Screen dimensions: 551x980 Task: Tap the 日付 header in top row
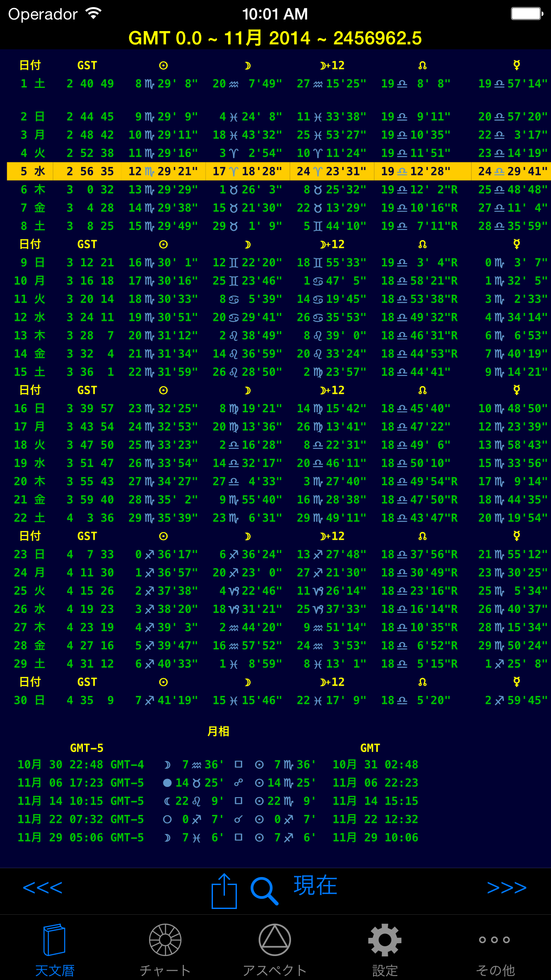click(30, 66)
